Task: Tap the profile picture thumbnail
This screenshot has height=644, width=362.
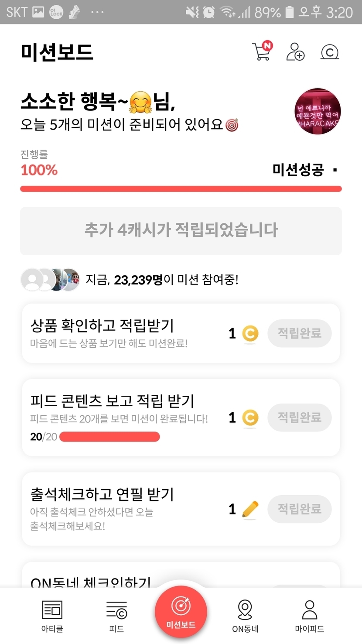Action: coord(318,111)
